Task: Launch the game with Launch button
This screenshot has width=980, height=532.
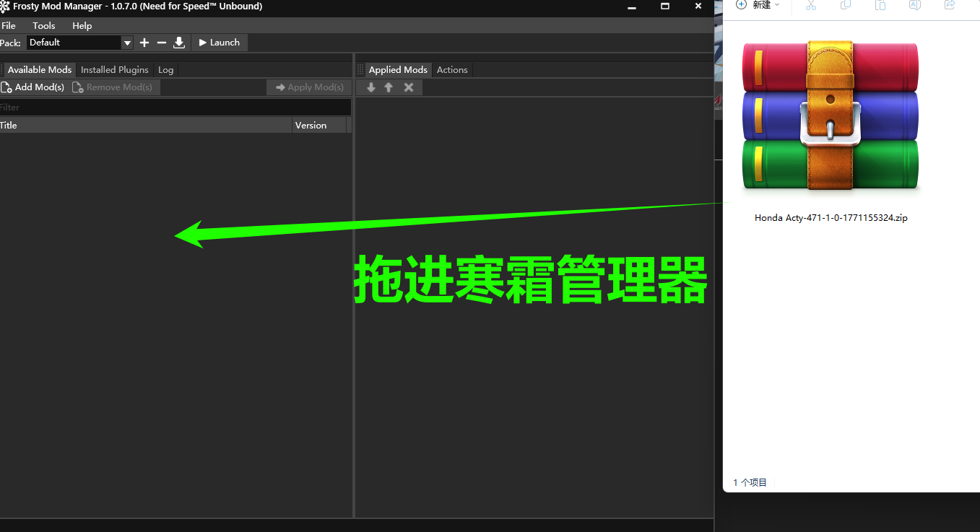Action: coord(220,43)
